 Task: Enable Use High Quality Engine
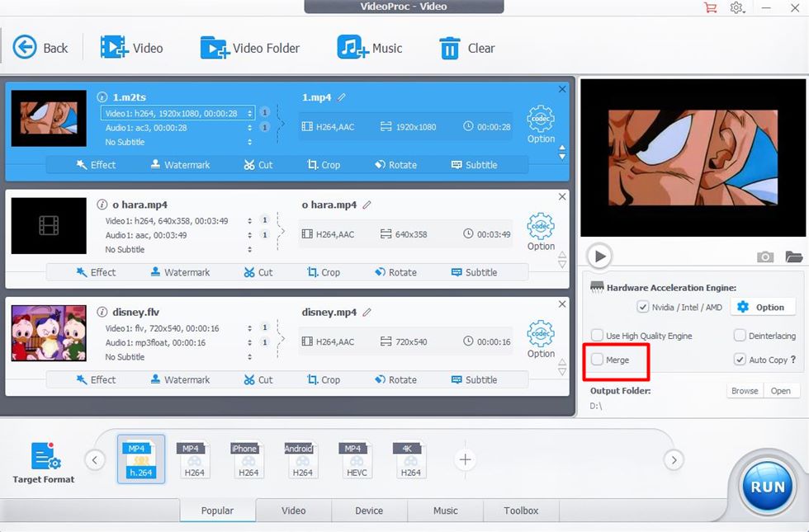[597, 336]
